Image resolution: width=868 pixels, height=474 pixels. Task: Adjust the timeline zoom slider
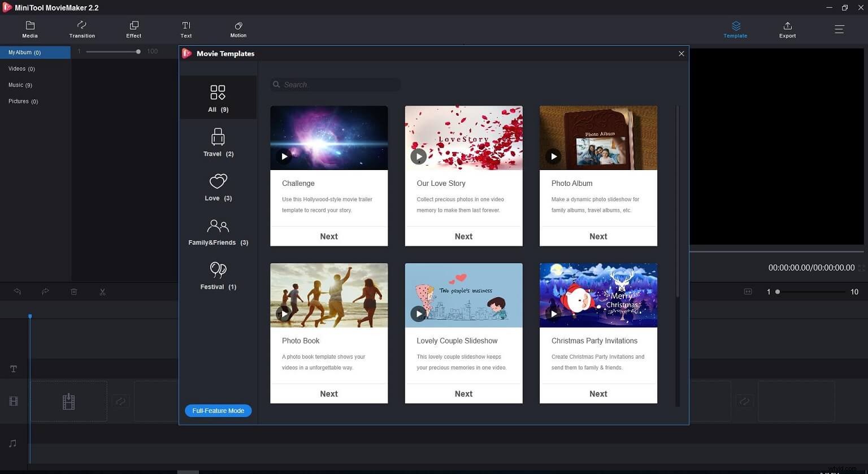point(778,292)
